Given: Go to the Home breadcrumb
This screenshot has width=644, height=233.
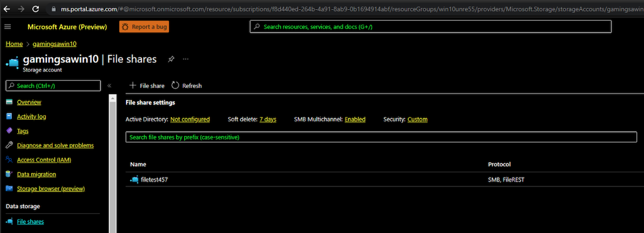Looking at the screenshot, I should click(14, 44).
